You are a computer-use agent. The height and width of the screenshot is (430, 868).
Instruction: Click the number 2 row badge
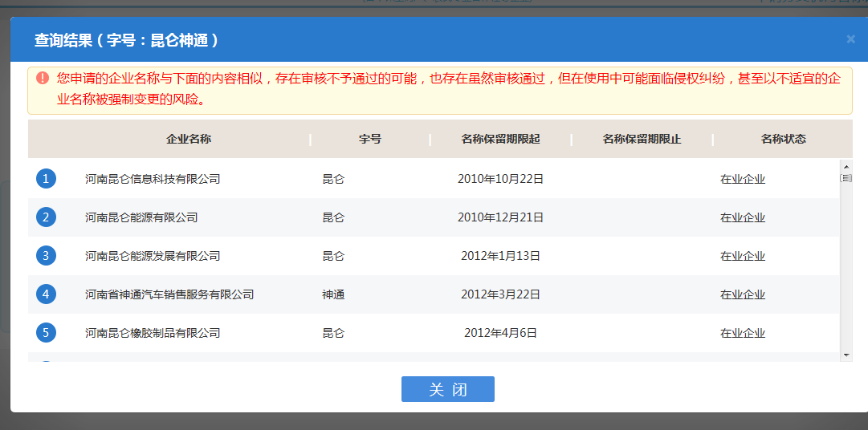(x=46, y=217)
